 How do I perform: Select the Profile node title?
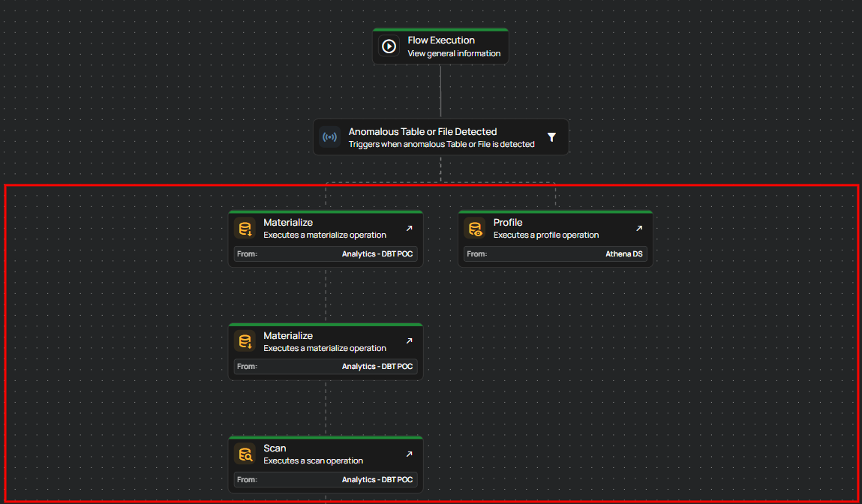tap(508, 223)
